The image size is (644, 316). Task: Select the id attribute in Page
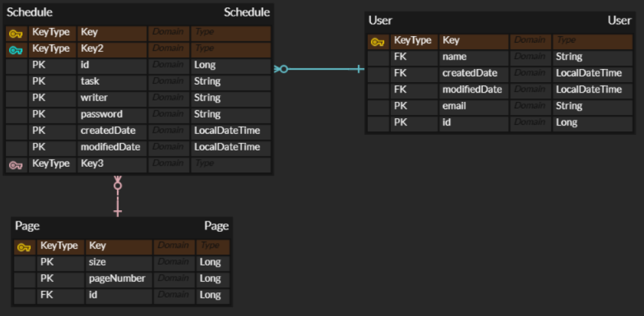click(x=119, y=296)
